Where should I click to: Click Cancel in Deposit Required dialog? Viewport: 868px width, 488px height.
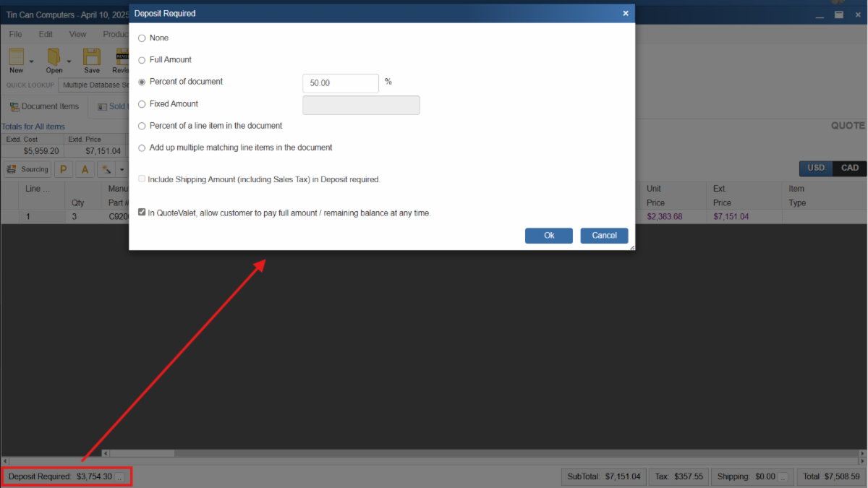pyautogui.click(x=604, y=236)
